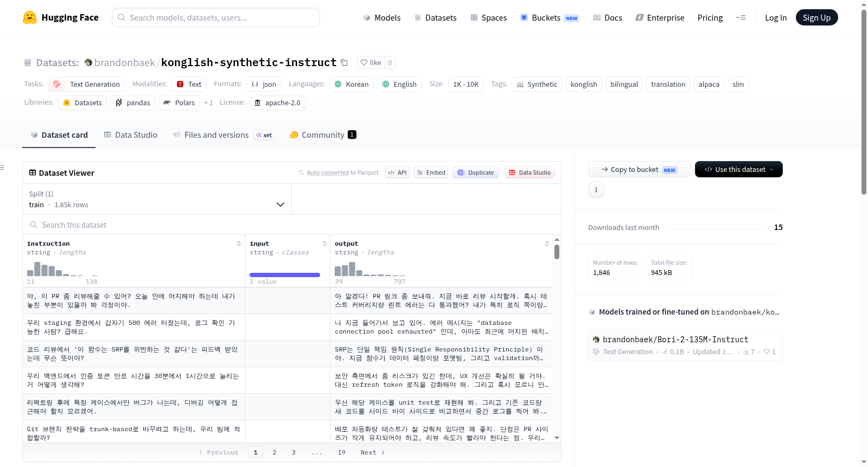Screen dimensions: 868x467
Task: Expand the Split train dropdown
Action: click(x=157, y=199)
